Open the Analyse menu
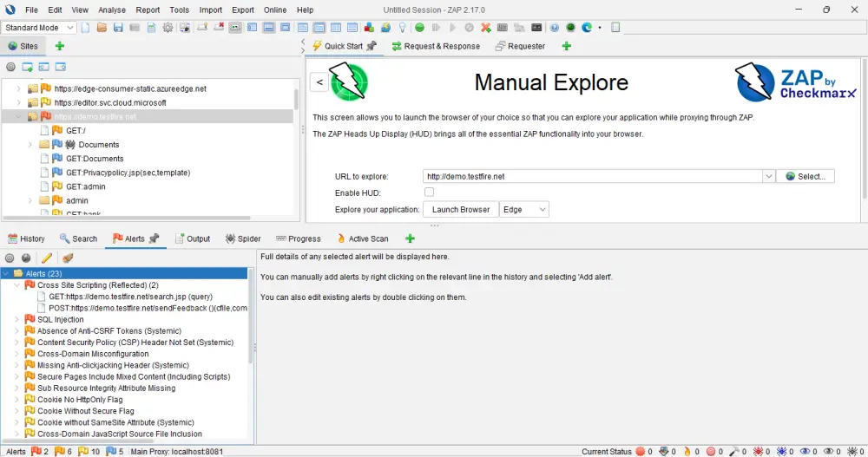The width and height of the screenshot is (868, 457). coord(112,10)
